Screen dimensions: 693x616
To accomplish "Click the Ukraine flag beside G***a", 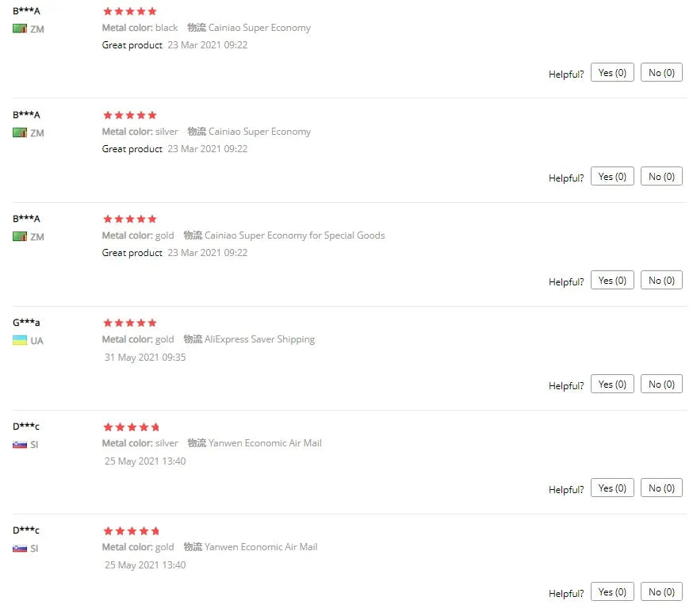I will coord(20,340).
